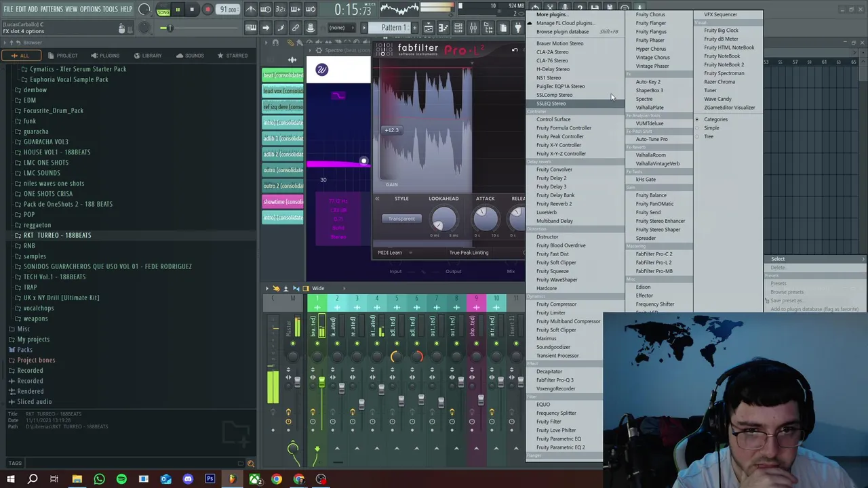Open Photoshop from the taskbar
The image size is (868, 488).
tap(210, 479)
